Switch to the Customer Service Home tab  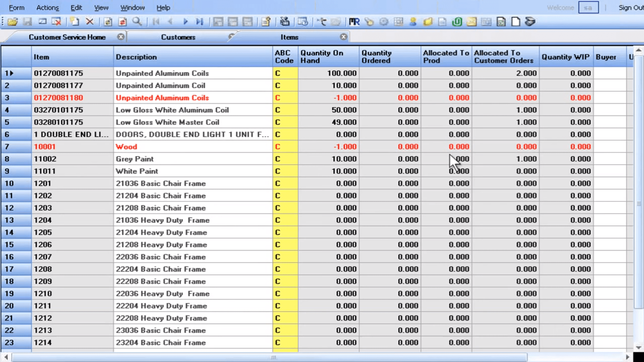point(67,37)
